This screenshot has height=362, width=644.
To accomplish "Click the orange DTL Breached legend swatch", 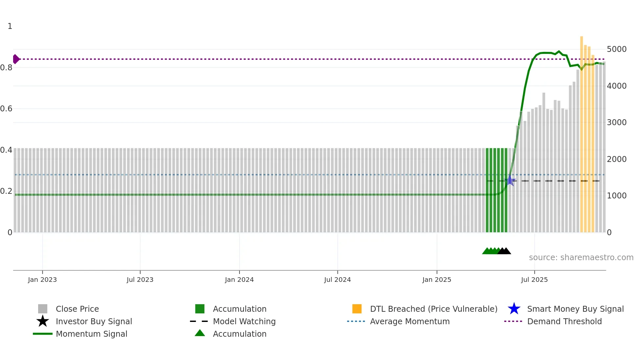I will tap(357, 309).
